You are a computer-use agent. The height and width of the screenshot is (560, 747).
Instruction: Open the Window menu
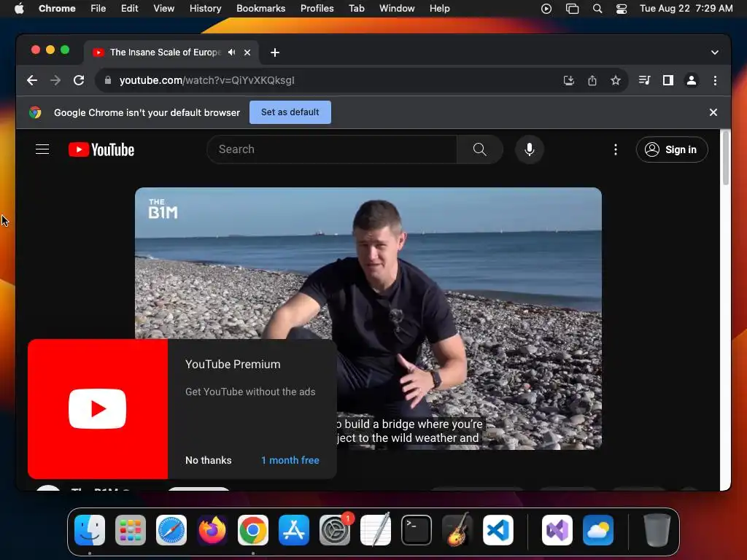pyautogui.click(x=397, y=9)
